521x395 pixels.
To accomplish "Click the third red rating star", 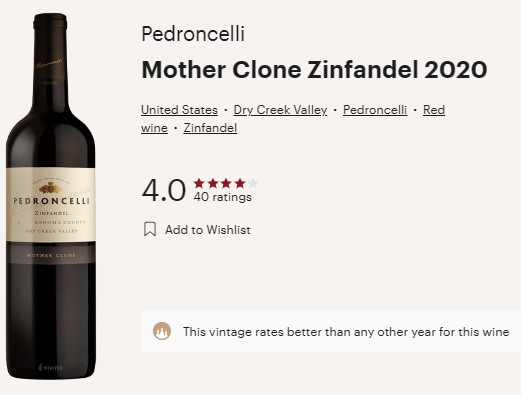I will point(226,183).
